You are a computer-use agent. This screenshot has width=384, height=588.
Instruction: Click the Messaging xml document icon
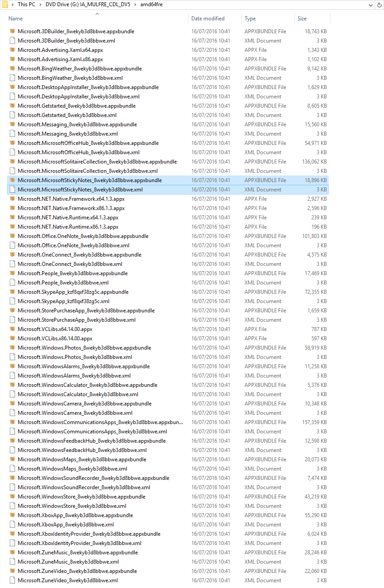[12, 134]
